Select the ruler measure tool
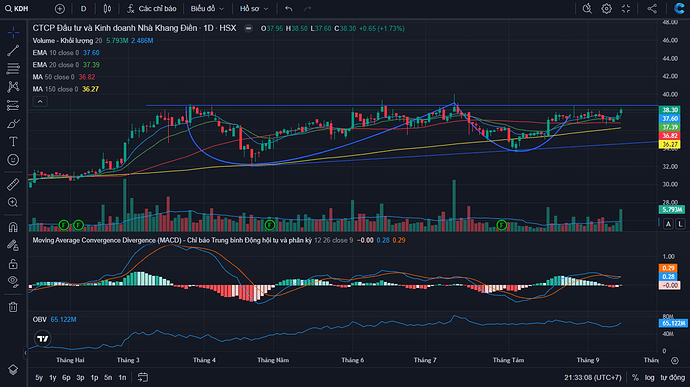Screen dimensions: 690x387 click(x=13, y=184)
